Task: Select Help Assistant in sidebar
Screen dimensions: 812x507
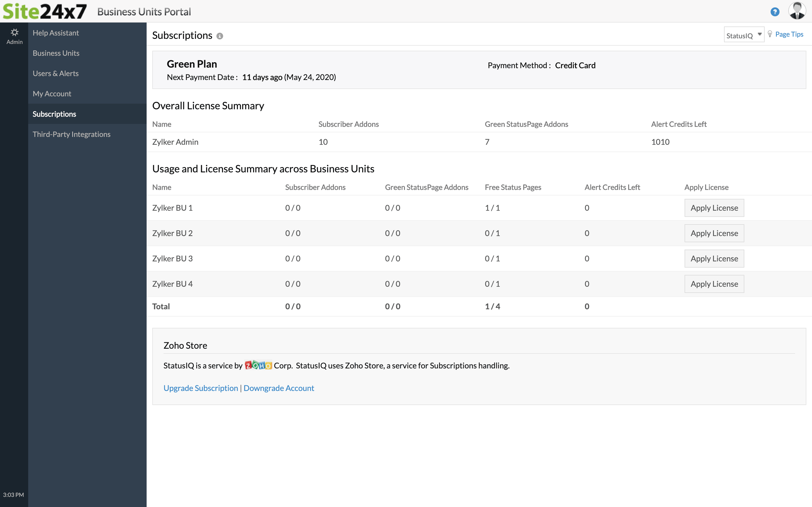Action: pyautogui.click(x=56, y=32)
